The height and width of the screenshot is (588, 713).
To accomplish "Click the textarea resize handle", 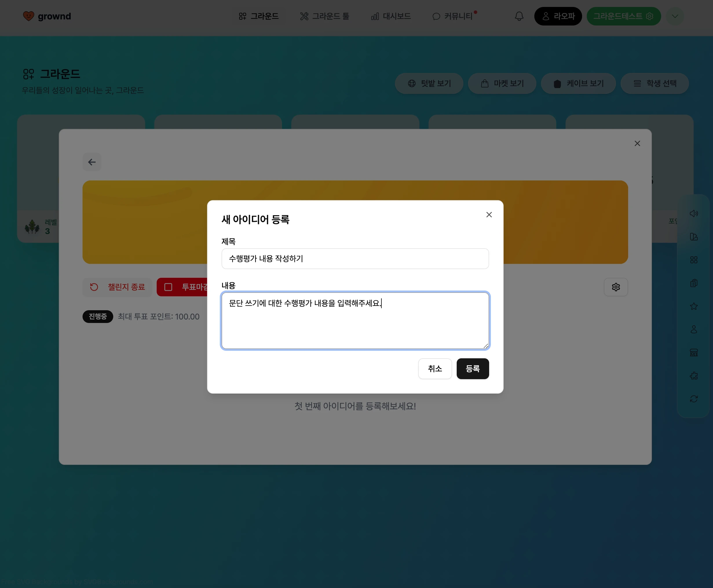I will coord(486,346).
